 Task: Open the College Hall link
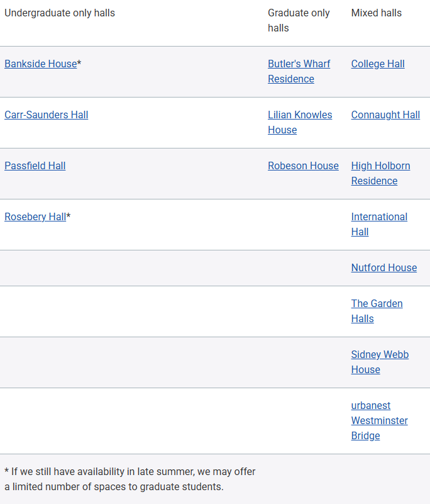pos(378,64)
